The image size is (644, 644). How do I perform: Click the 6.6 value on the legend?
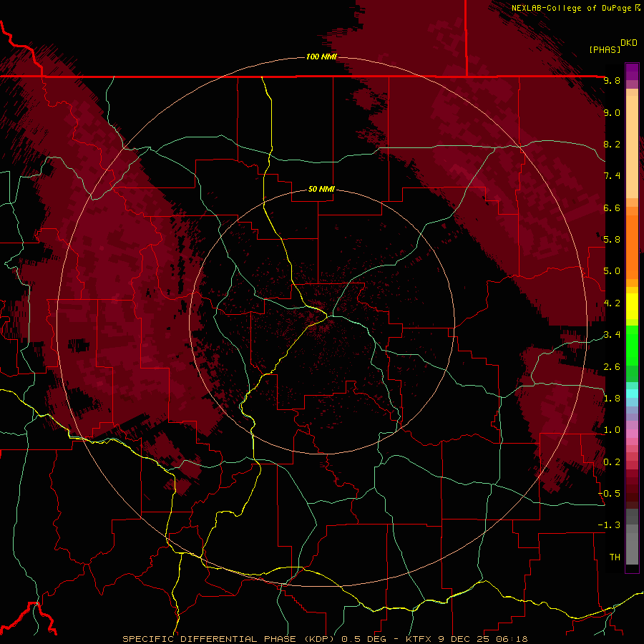(612, 208)
